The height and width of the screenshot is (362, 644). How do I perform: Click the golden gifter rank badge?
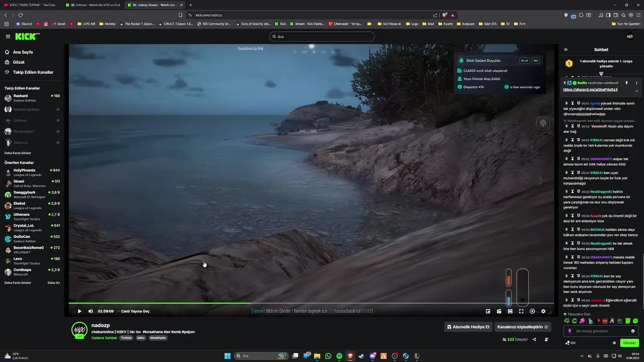click(569, 63)
